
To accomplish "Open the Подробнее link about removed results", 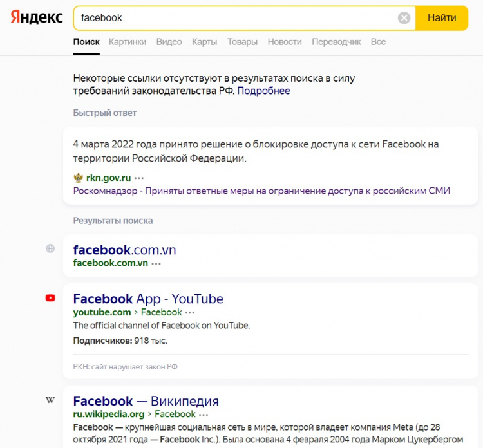I will (x=263, y=91).
